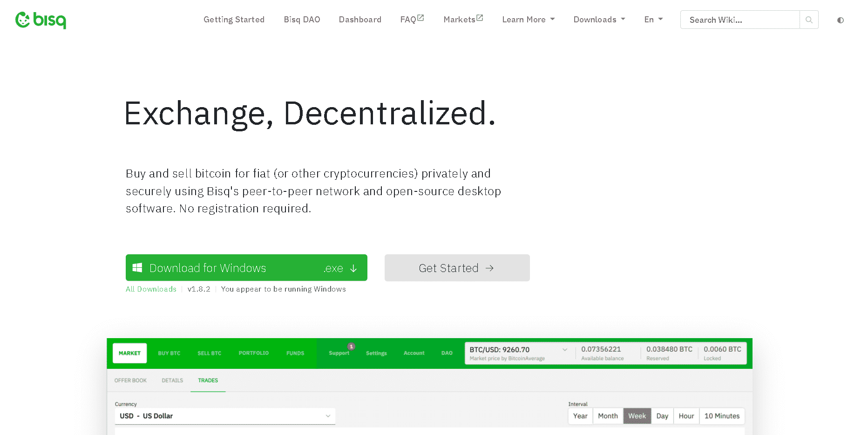Go to Dashboard

tap(360, 20)
